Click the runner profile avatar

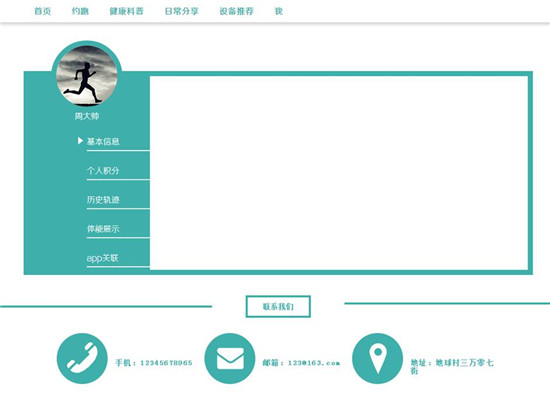87,75
